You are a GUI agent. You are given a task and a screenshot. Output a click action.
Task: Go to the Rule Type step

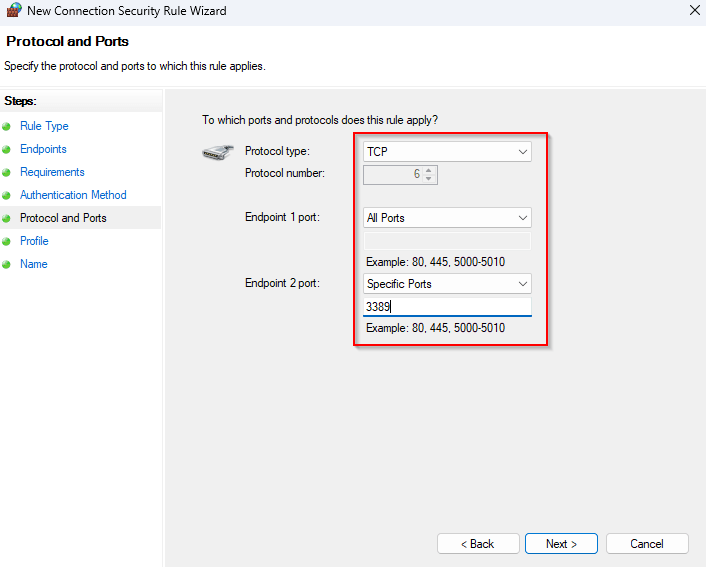44,126
